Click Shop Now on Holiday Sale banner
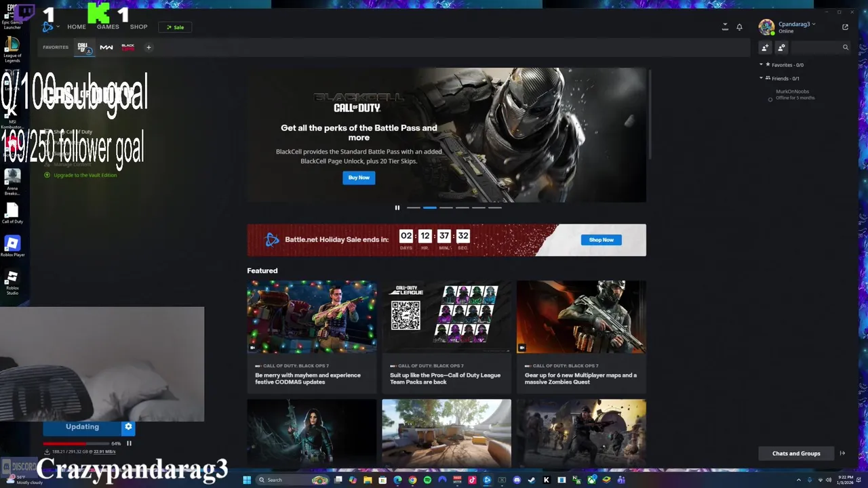The height and width of the screenshot is (488, 868). [x=601, y=240]
